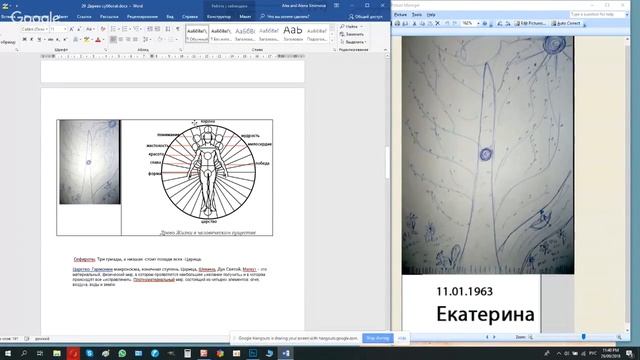Screen dimensions: 640x360
Task: Click the Word vertical scrollbar thumb
Action: coord(387,162)
